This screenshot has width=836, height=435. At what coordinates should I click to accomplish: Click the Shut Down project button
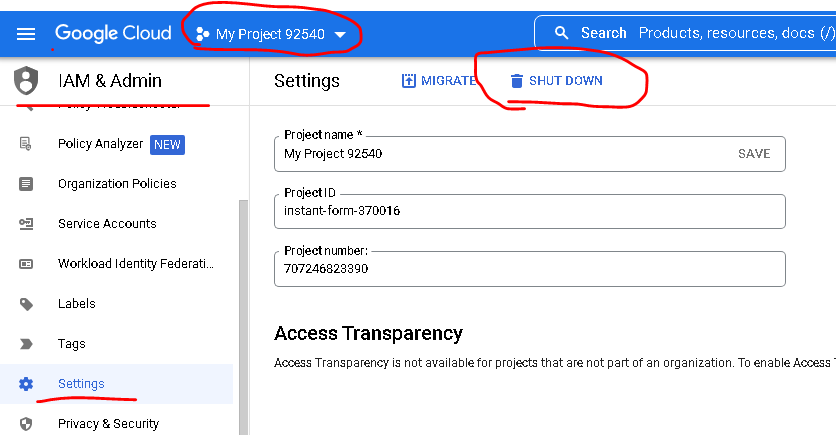[x=556, y=81]
